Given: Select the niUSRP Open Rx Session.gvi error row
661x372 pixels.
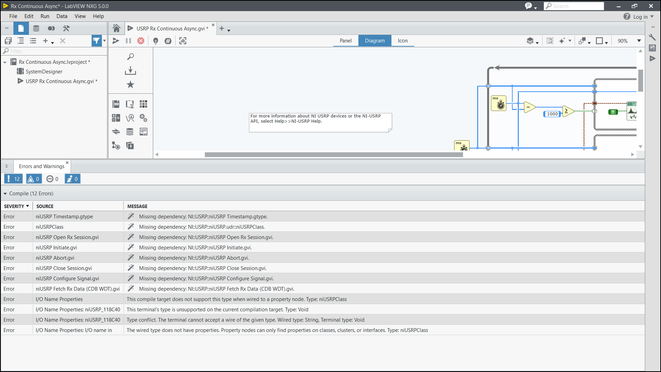Looking at the screenshot, I should pos(322,237).
